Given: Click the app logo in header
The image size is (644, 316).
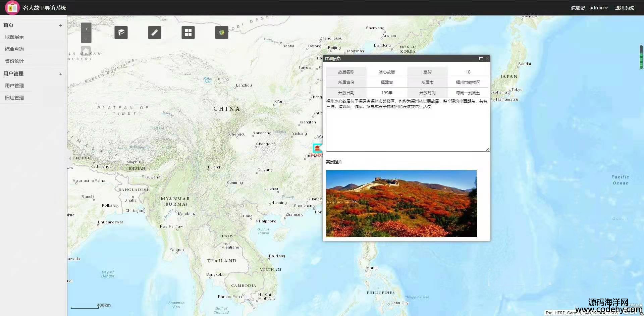Looking at the screenshot, I should 12,8.
